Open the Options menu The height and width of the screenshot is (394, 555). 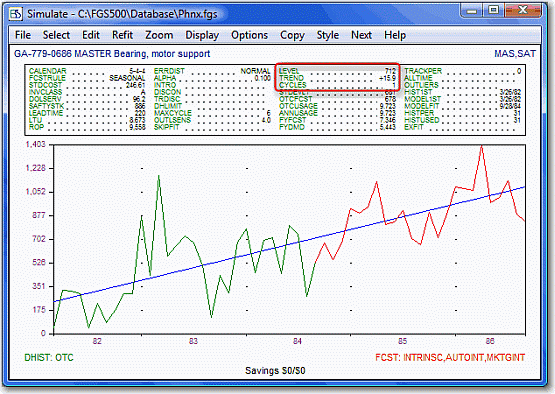(250, 35)
